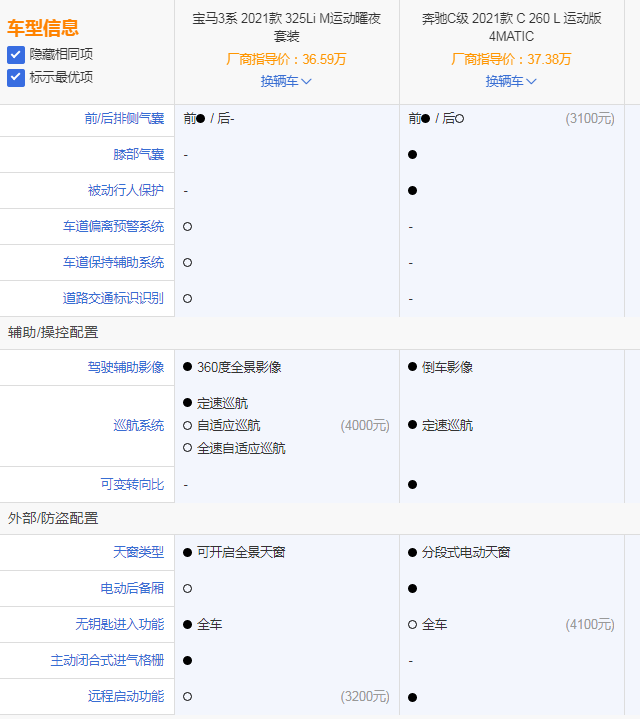The height and width of the screenshot is (719, 640).
Task: Click the 奔驰C级 2021款 C 260 L title
Action: click(x=511, y=27)
